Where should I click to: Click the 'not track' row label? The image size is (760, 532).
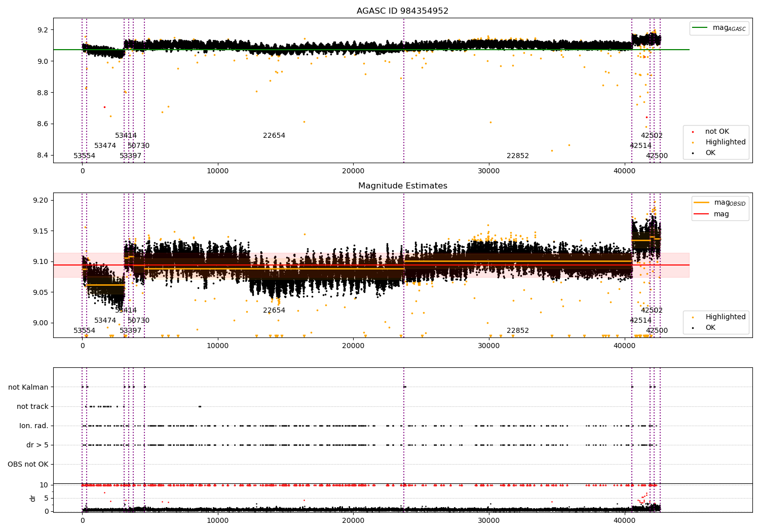coord(32,407)
